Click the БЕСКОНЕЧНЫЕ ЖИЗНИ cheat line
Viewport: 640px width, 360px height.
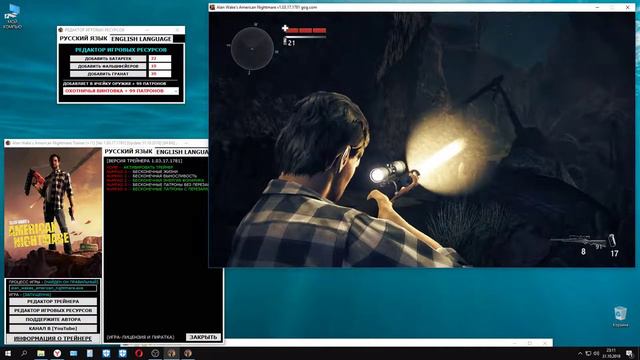pyautogui.click(x=142, y=172)
